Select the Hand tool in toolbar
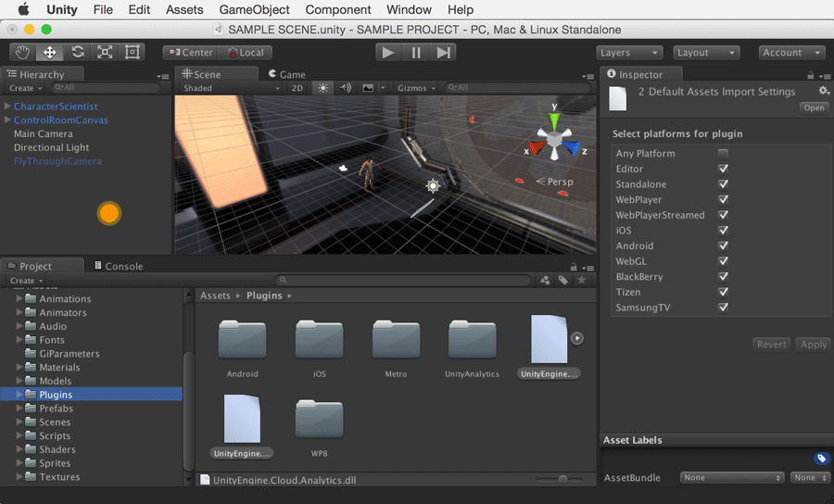Image resolution: width=834 pixels, height=504 pixels. click(23, 53)
